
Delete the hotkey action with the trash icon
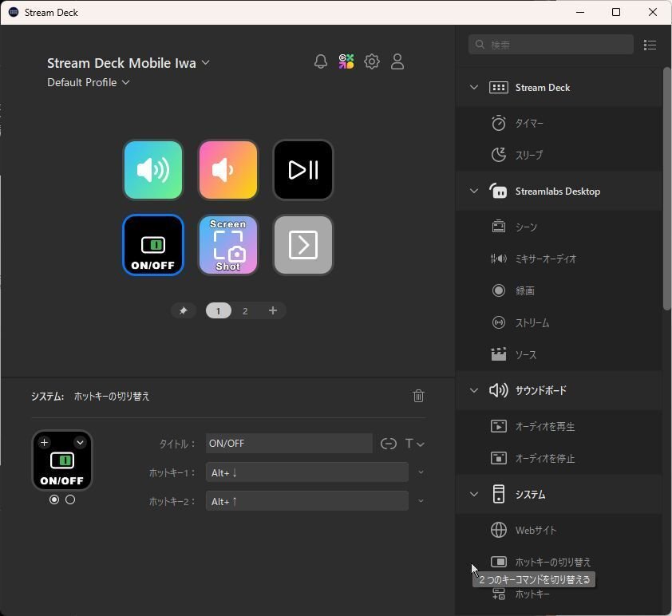pos(419,396)
